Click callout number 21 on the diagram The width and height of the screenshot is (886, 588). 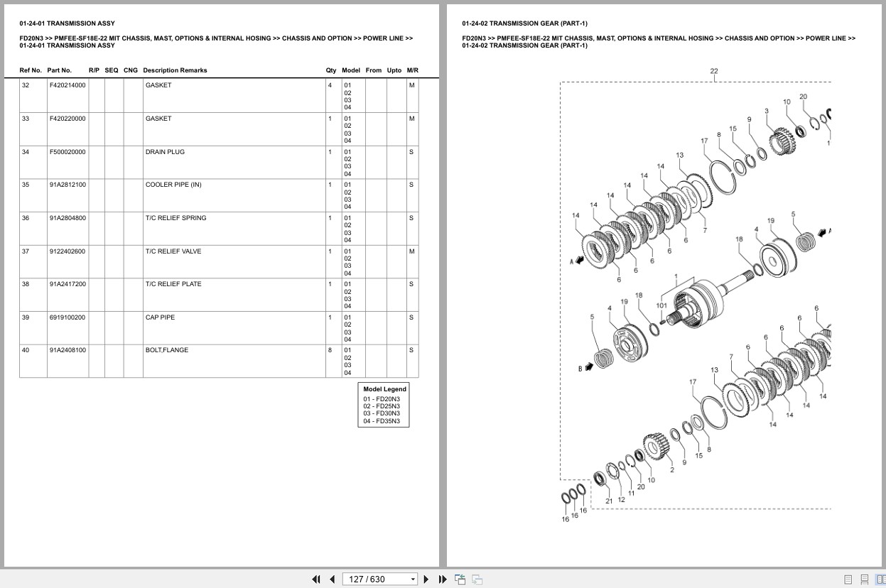(609, 501)
